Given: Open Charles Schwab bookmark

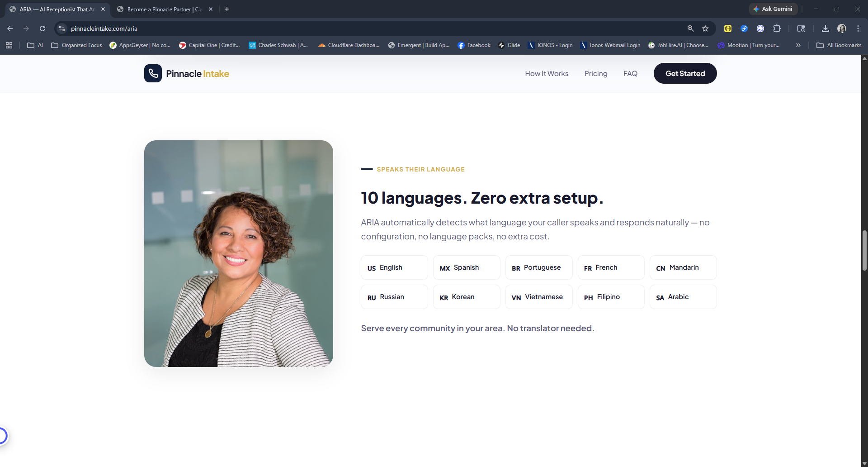Looking at the screenshot, I should pos(278,45).
